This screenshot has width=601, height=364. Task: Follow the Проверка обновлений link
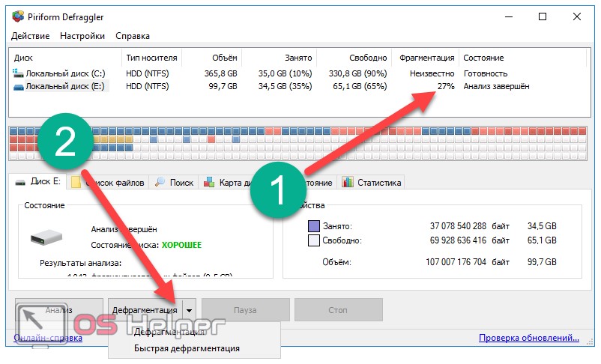tap(529, 339)
